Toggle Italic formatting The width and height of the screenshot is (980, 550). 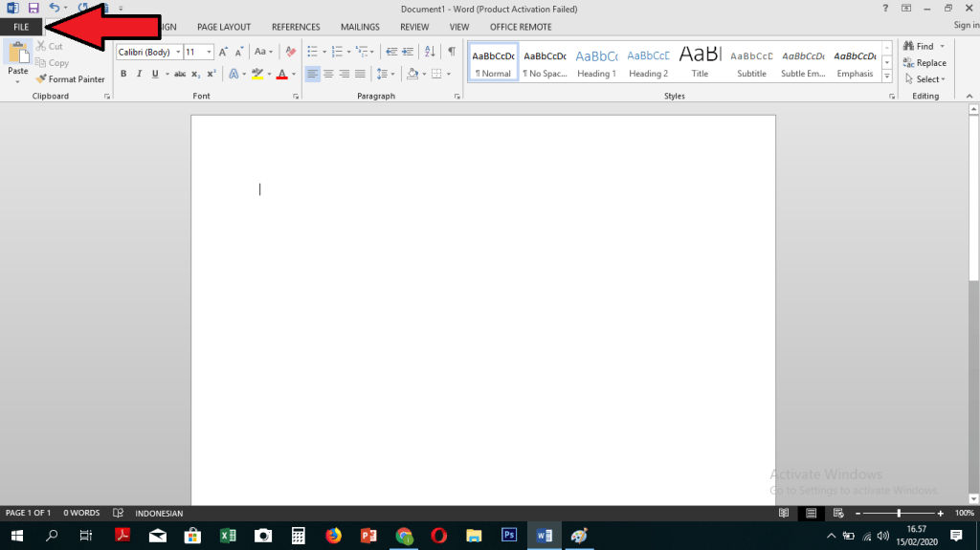click(139, 74)
